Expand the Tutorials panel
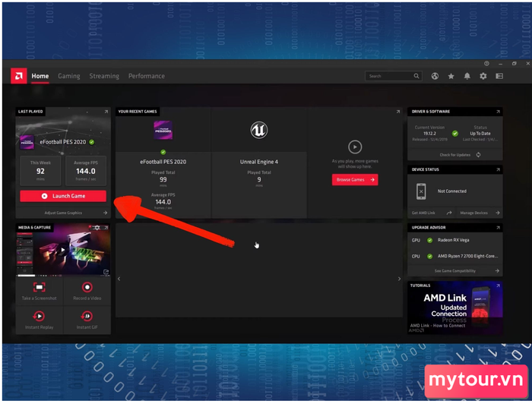This screenshot has width=532, height=404. click(498, 286)
